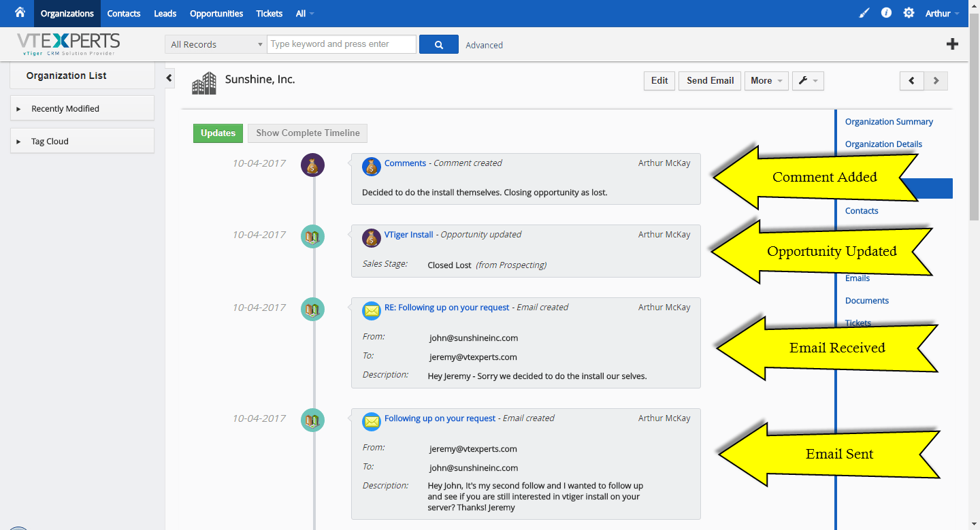Select the Opportunities menu item
Screen dimensions: 980x530
[216, 12]
